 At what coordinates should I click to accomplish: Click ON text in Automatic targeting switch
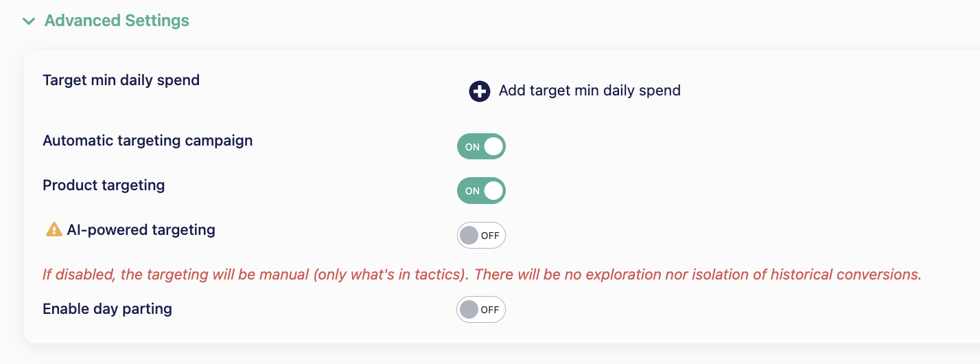point(473,147)
